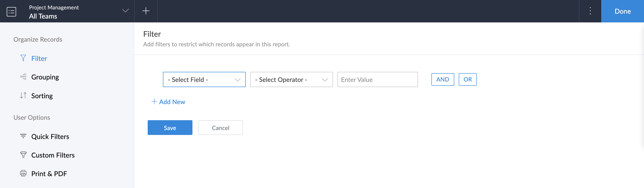Open the Grouping section
Viewport: 644px width, 188px height.
pos(45,77)
